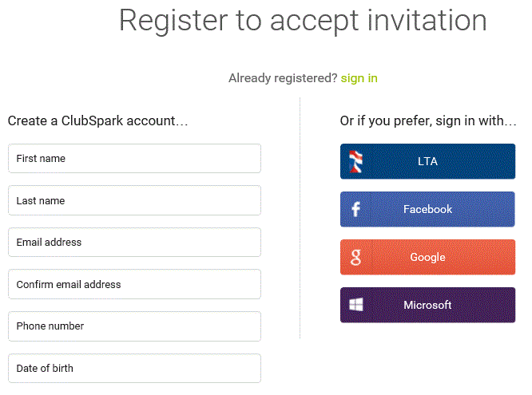Choose the Facebook sign-in button
Viewport: 532px width, 395px height.
tap(427, 209)
